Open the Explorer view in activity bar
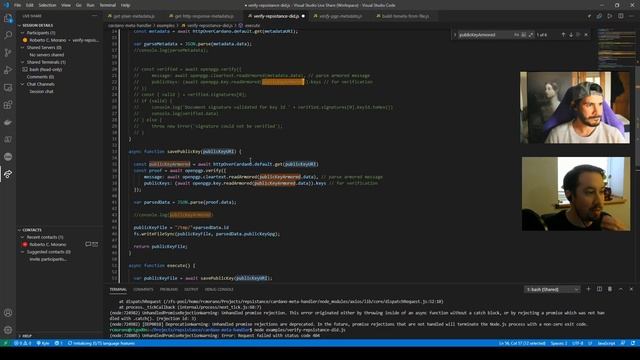The width and height of the screenshot is (640, 360). point(8,18)
